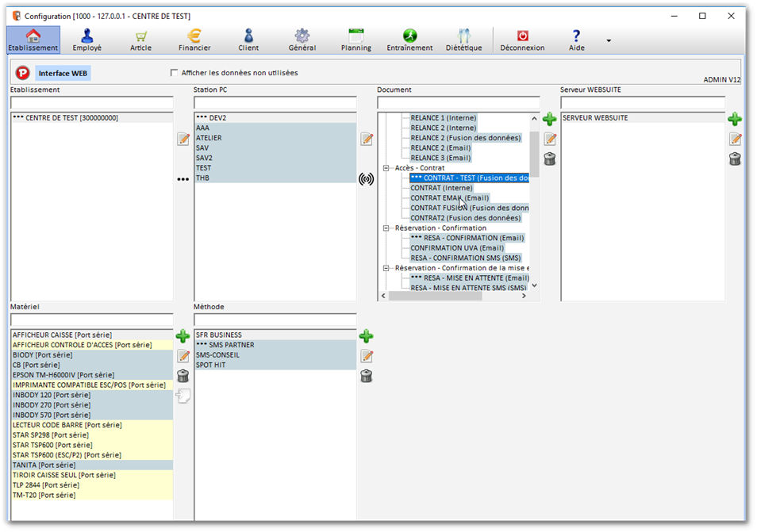Toggle 'Afficher les données non utilisées' checkbox
Image resolution: width=757 pixels, height=532 pixels.
coord(175,73)
